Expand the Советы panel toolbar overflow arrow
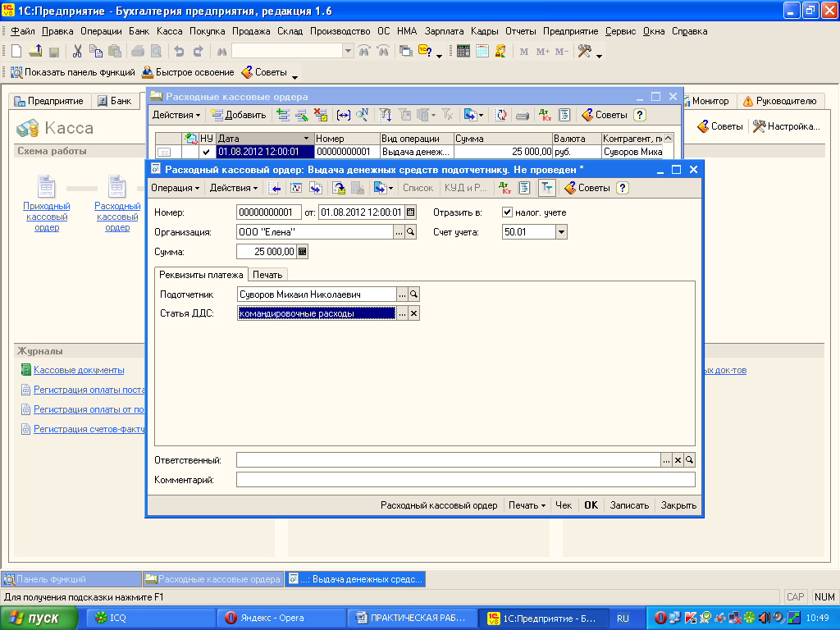This screenshot has height=630, width=840. pyautogui.click(x=294, y=77)
